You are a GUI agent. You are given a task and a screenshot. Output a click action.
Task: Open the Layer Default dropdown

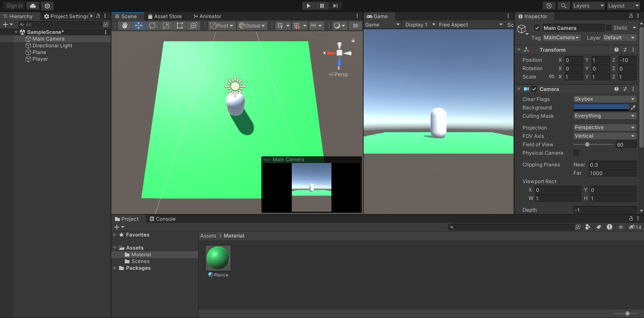pyautogui.click(x=619, y=38)
